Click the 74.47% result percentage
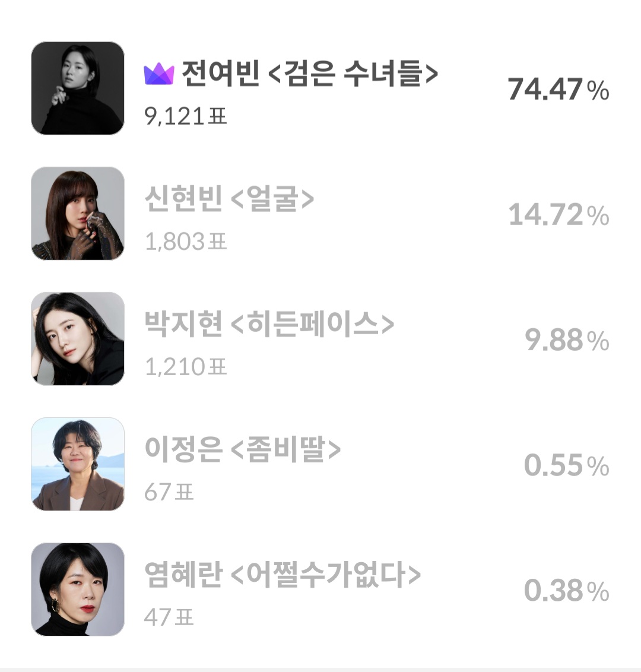 click(558, 90)
